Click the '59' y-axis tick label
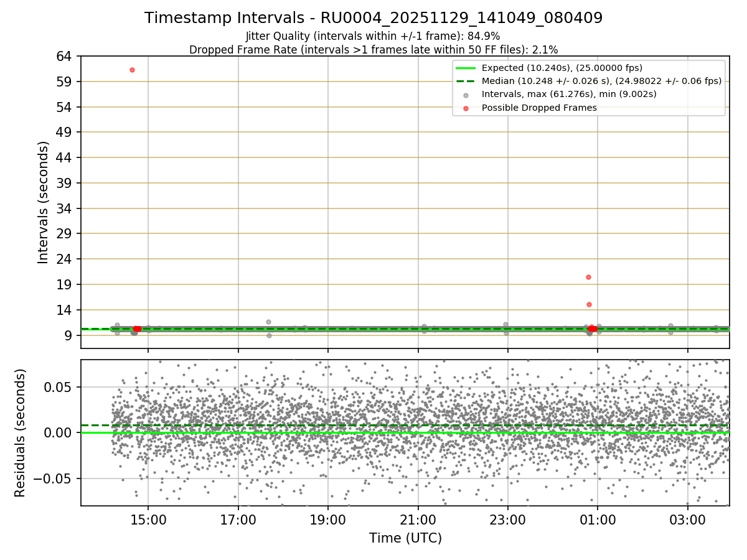 tap(65, 82)
